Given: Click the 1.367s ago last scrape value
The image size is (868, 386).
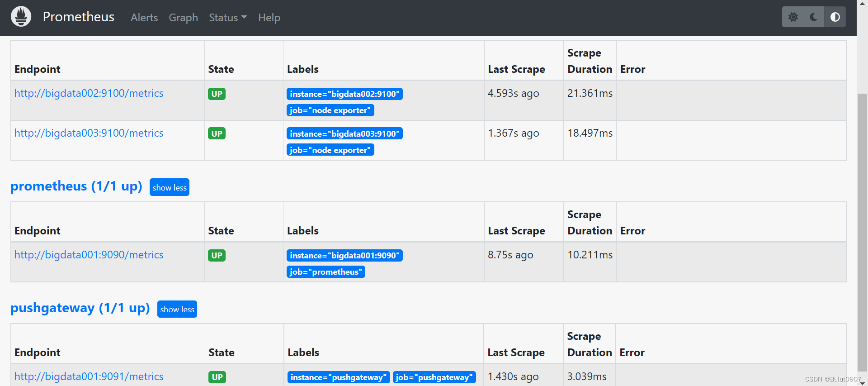Looking at the screenshot, I should tap(514, 133).
